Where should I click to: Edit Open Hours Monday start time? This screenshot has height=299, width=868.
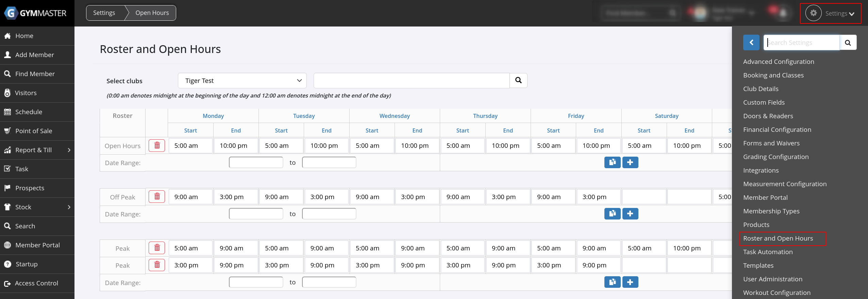[x=190, y=146]
